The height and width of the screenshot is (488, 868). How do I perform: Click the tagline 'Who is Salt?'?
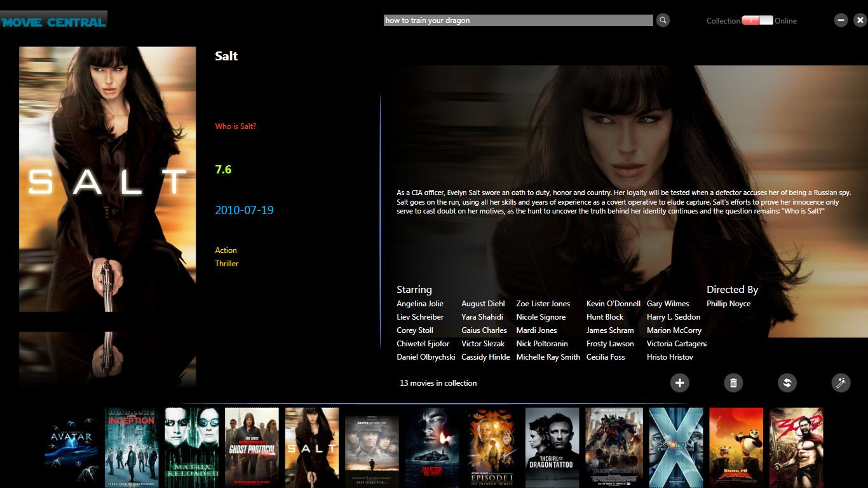[x=236, y=126]
